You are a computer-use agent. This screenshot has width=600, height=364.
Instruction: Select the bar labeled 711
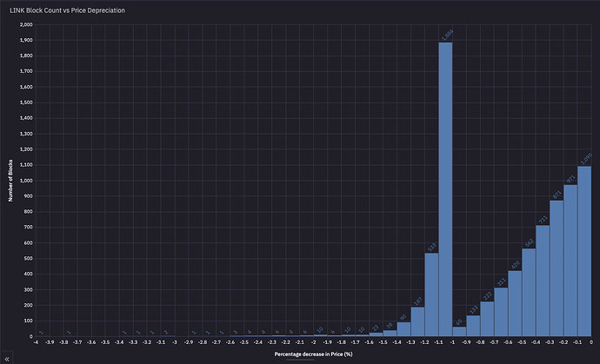pos(543,281)
